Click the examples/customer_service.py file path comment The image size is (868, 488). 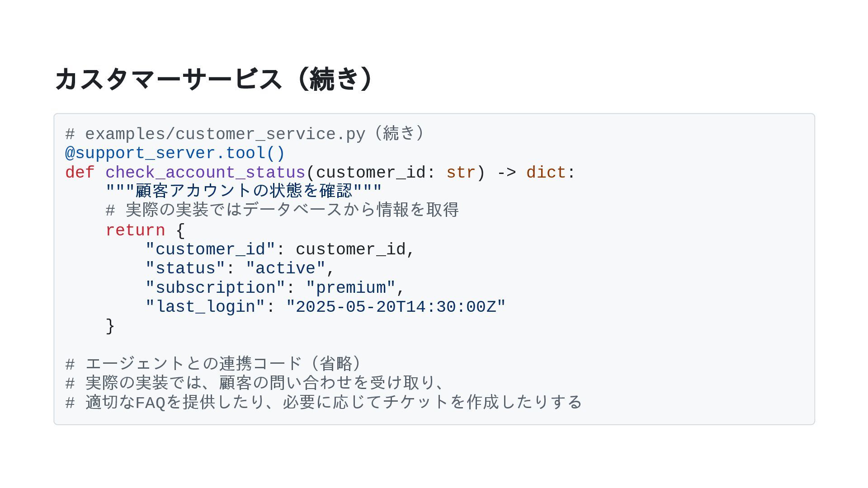click(244, 134)
